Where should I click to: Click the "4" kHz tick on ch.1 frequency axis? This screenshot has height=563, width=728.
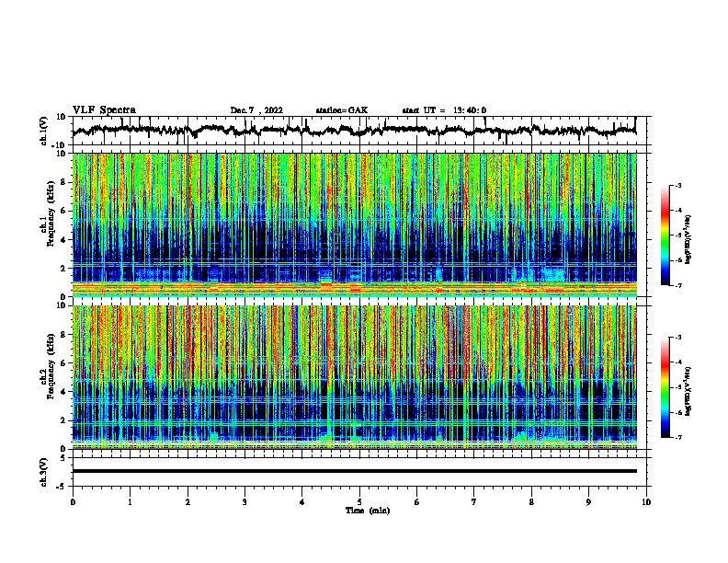coord(64,240)
